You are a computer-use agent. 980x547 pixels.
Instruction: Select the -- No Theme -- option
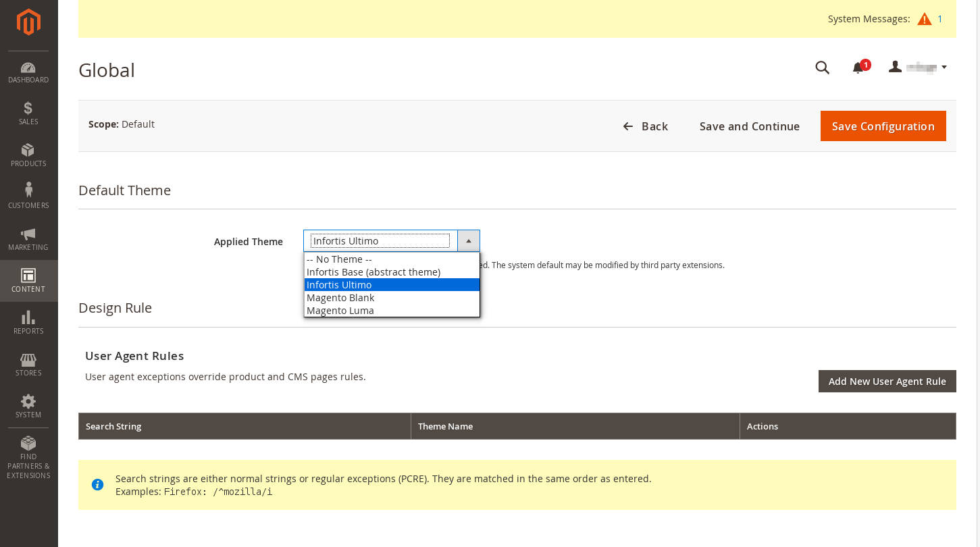point(392,259)
